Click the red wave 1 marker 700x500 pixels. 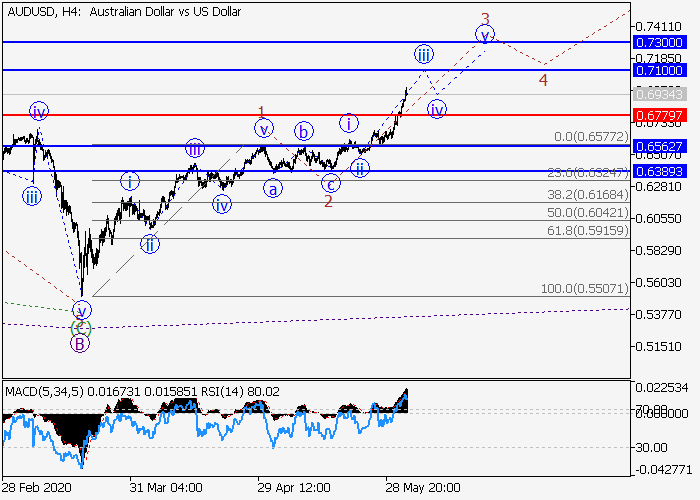[x=262, y=112]
